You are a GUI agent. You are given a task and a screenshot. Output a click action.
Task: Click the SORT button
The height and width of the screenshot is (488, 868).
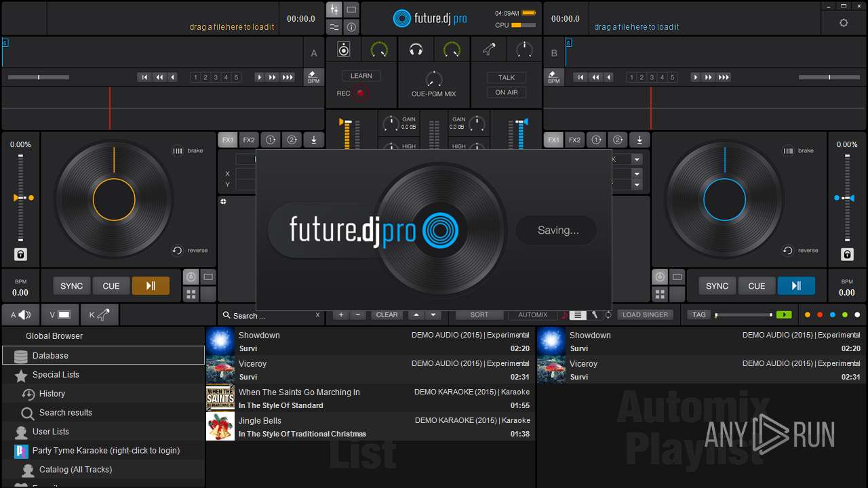pyautogui.click(x=479, y=314)
